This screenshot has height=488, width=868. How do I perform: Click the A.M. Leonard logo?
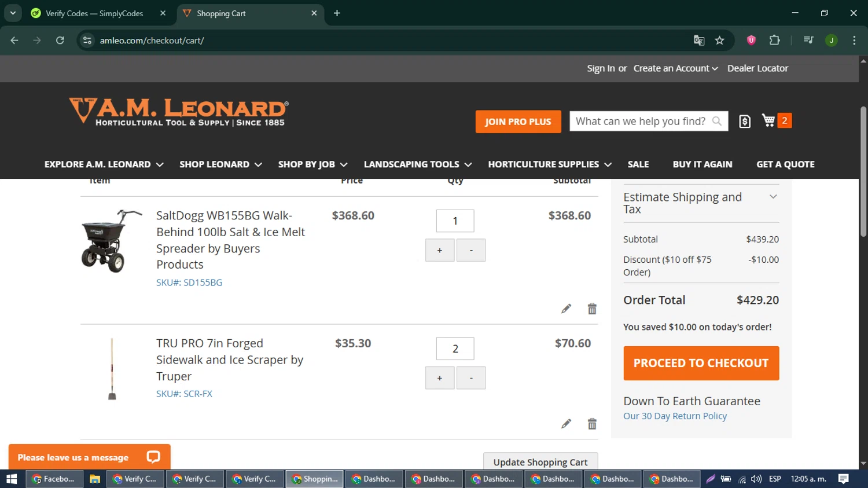(x=178, y=112)
